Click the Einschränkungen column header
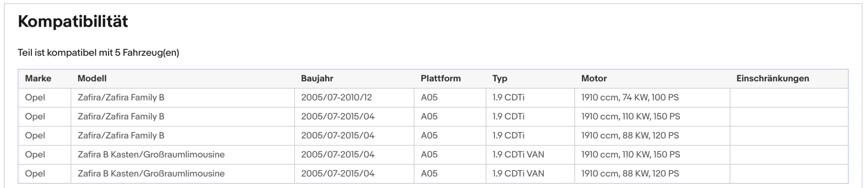Viewport: 868px width, 188px height. pos(773,78)
